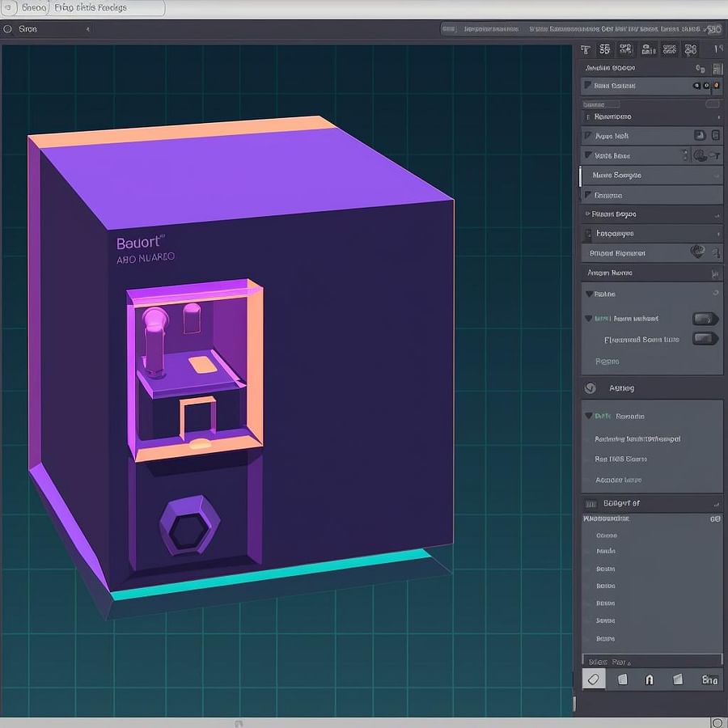The image size is (728, 728).
Task: Click the Ena button in bottom toolbar
Action: (709, 679)
